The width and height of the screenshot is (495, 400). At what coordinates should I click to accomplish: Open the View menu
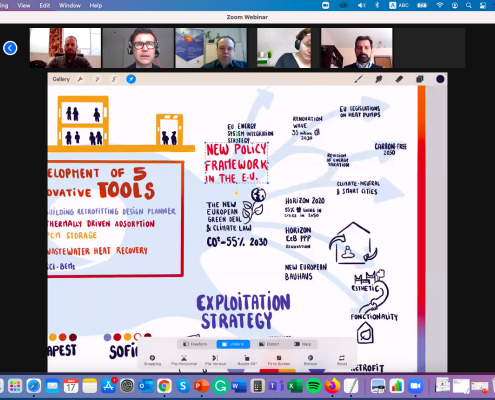[x=24, y=5]
